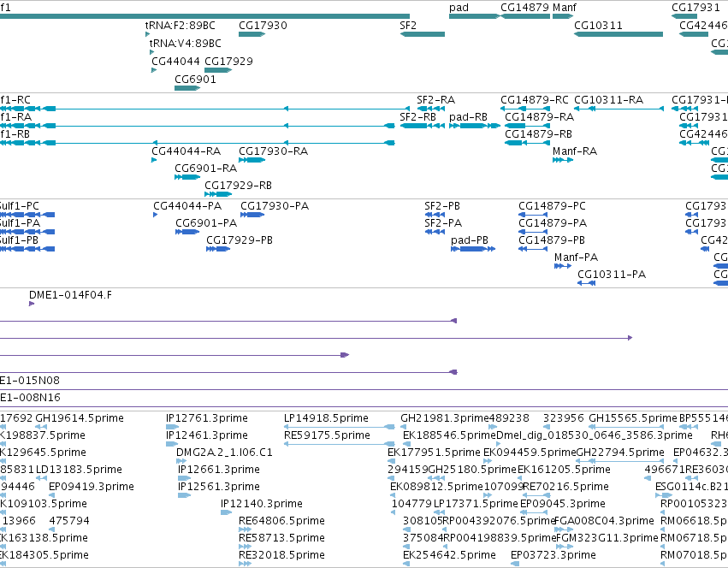The image size is (728, 568).
Task: Select the IP12140.3prime EST feature
Action: [226, 512]
